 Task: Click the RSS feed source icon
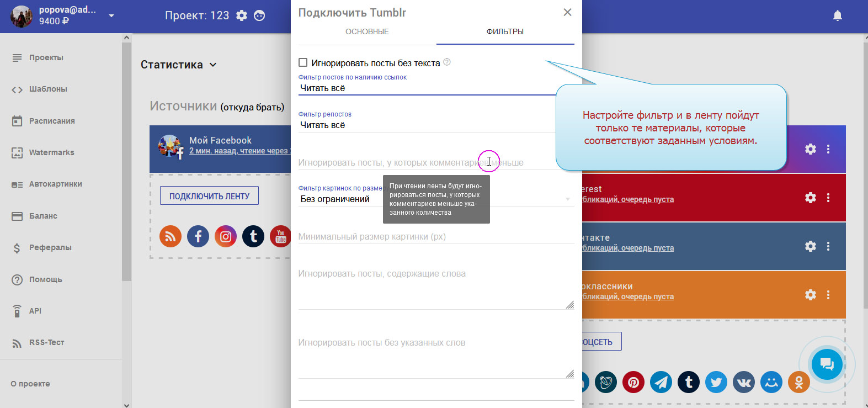(171, 237)
